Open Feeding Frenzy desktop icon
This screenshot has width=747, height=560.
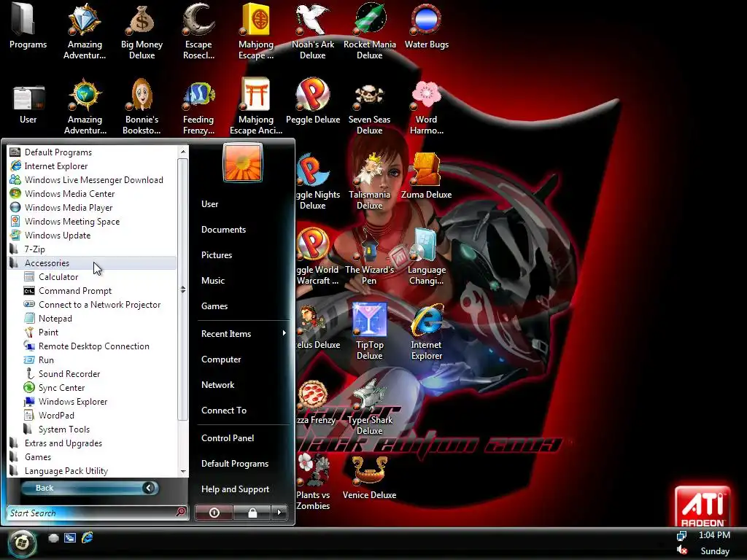tap(198, 106)
